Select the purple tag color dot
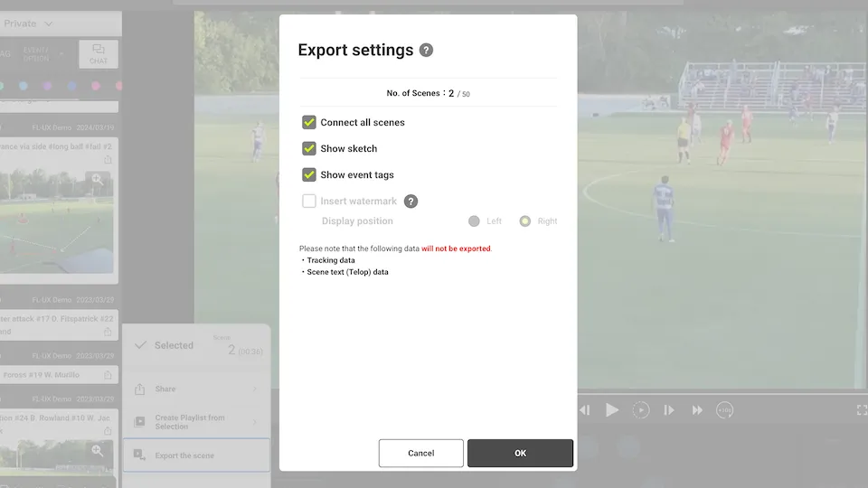Screen dimensions: 868x488 [x=48, y=87]
